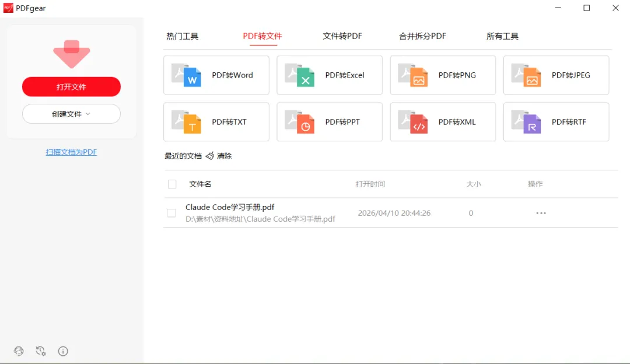Open the 合并拆分PDF tab
This screenshot has width=630, height=364.
point(422,36)
